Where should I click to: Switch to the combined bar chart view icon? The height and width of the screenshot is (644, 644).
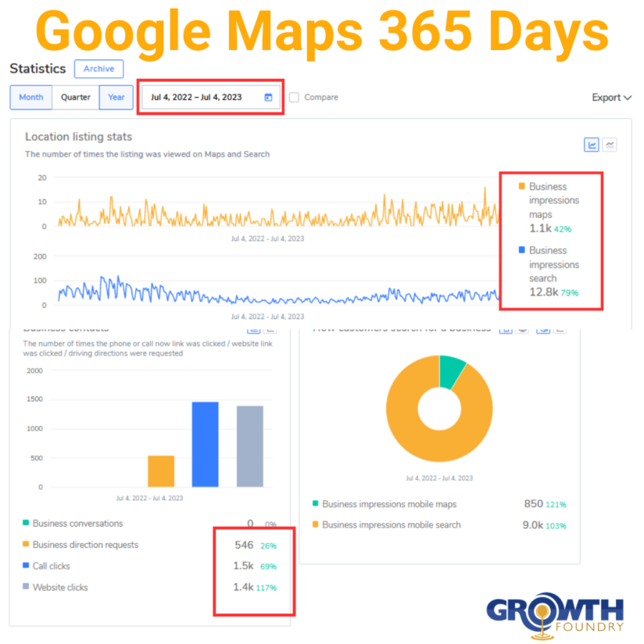610,145
